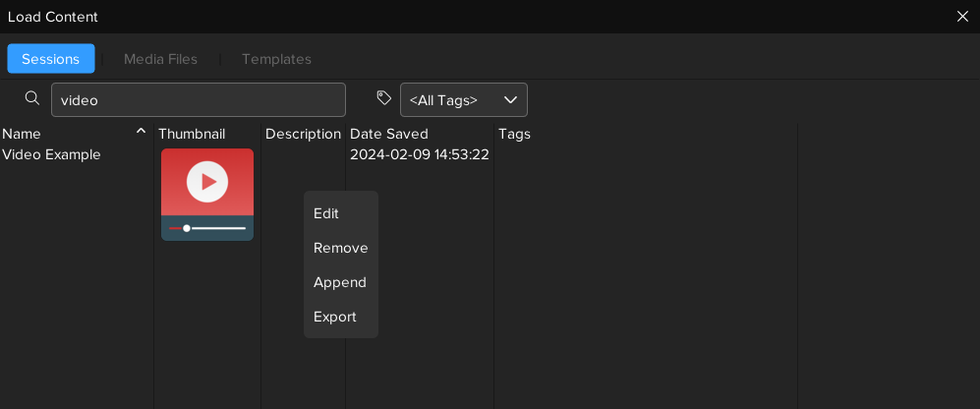Click Export in the context menu
Viewport: 980px width, 409px height.
pyautogui.click(x=334, y=317)
